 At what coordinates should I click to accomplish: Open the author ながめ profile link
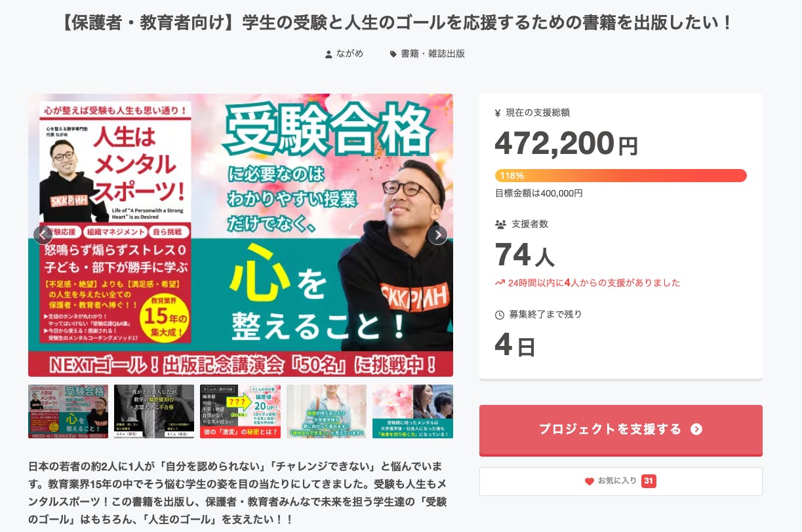coord(351,54)
